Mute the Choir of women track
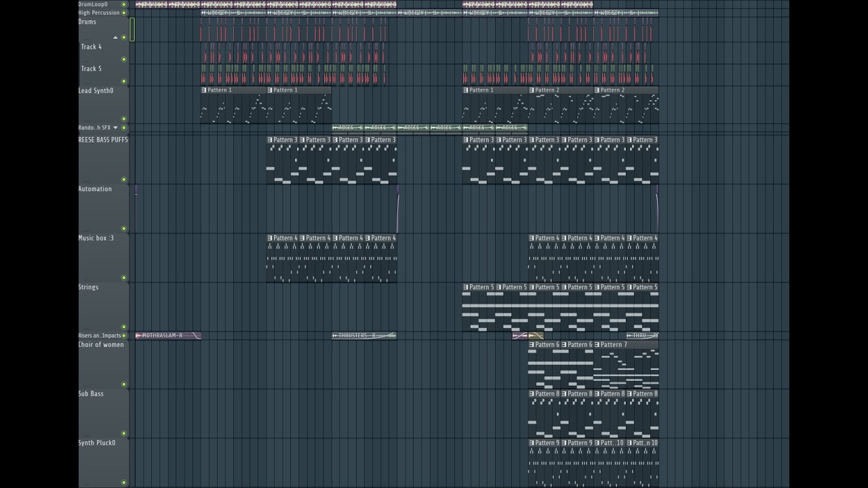This screenshot has width=868, height=488. pyautogui.click(x=124, y=384)
